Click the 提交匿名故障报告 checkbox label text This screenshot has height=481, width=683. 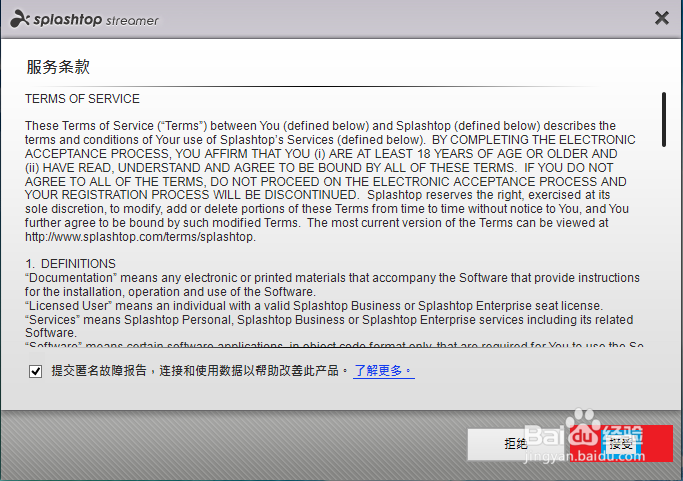(x=200, y=371)
